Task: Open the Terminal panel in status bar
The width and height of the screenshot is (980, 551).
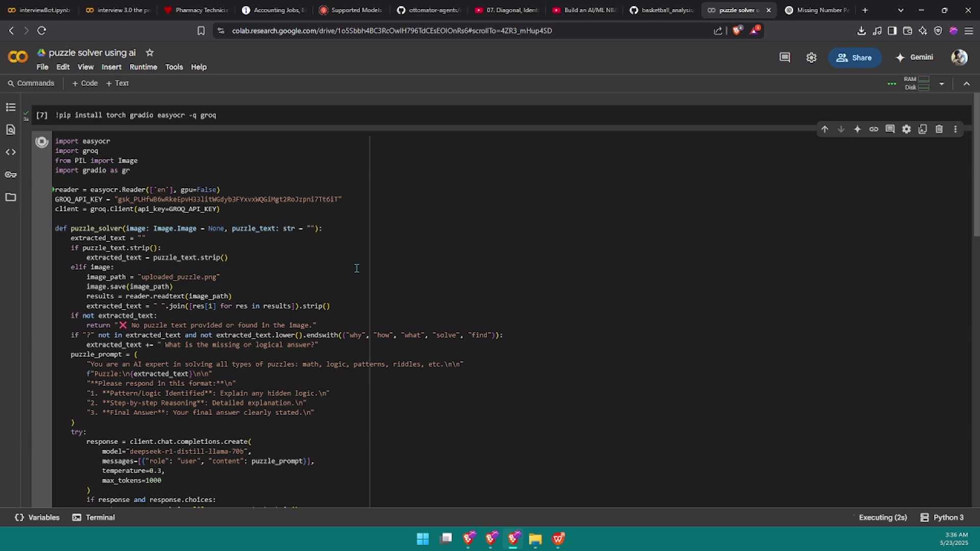Action: point(93,517)
